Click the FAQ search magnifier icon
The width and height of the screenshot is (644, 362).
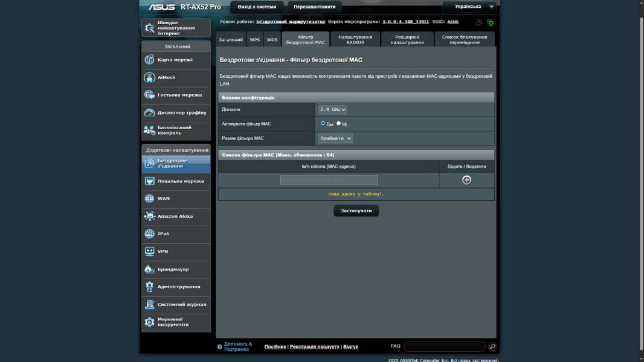point(492,346)
